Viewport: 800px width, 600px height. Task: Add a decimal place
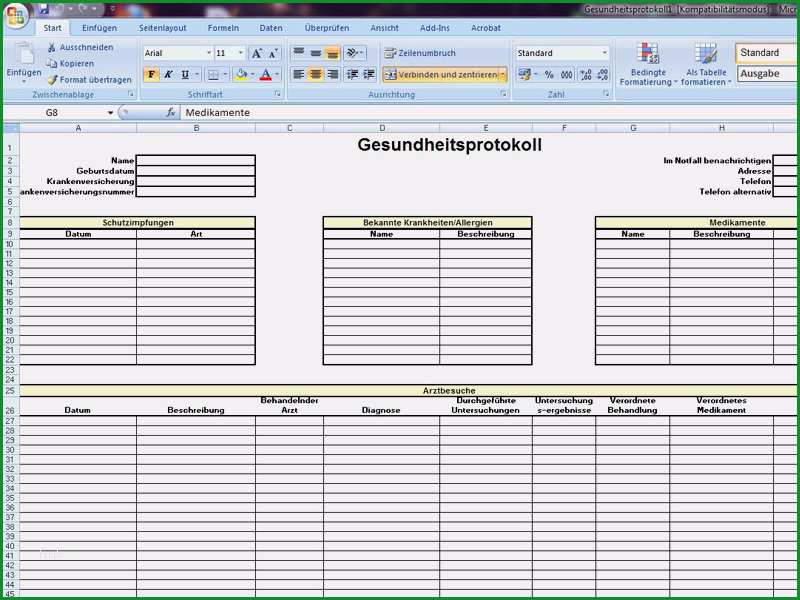tap(586, 75)
